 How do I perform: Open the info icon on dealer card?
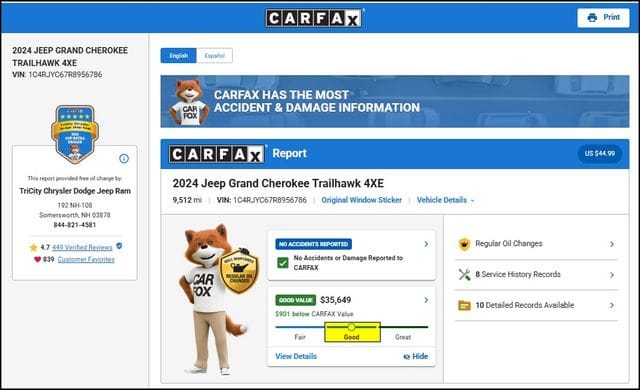(x=124, y=159)
